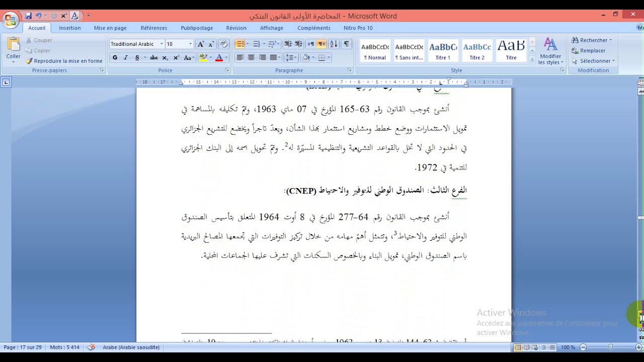Align text left
This screenshot has width=644, height=362.
coord(240,58)
